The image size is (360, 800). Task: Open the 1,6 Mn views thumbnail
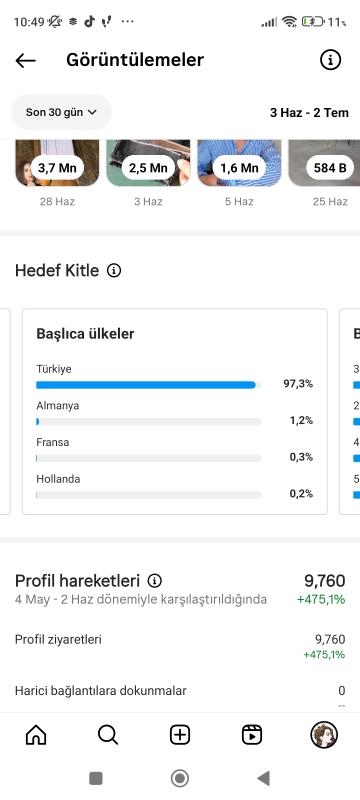(239, 163)
